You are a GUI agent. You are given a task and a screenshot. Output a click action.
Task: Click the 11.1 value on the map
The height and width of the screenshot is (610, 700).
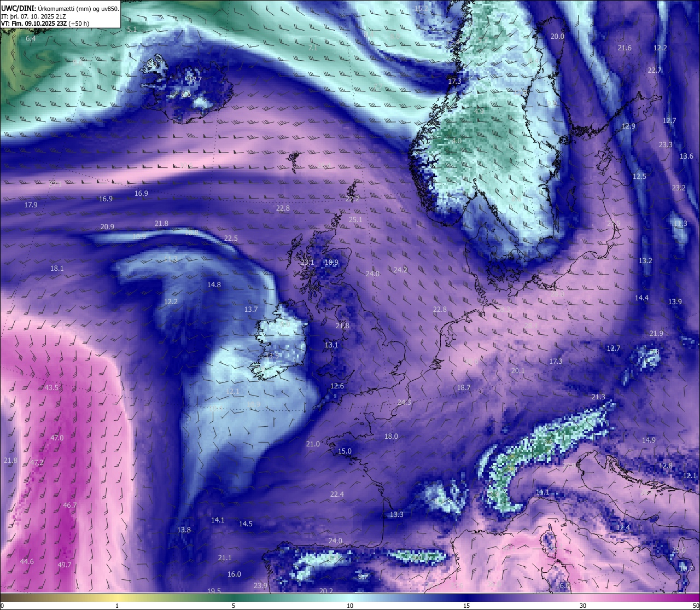click(x=542, y=492)
